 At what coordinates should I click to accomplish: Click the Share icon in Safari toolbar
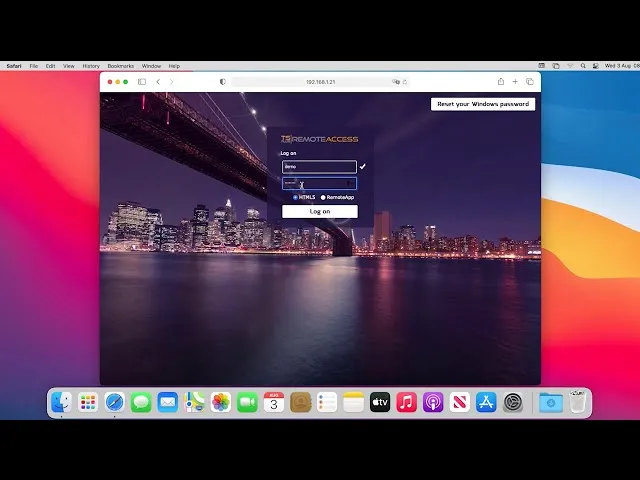click(500, 82)
